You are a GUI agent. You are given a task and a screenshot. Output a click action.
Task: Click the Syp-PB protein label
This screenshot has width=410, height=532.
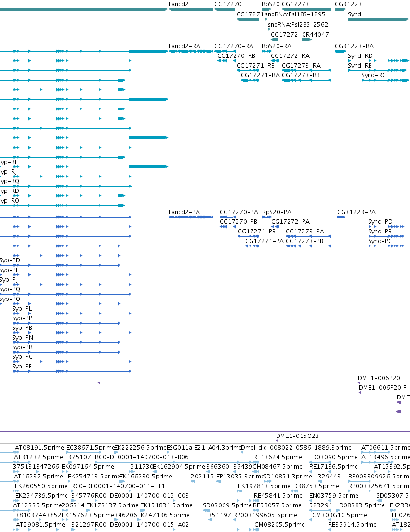22,328
